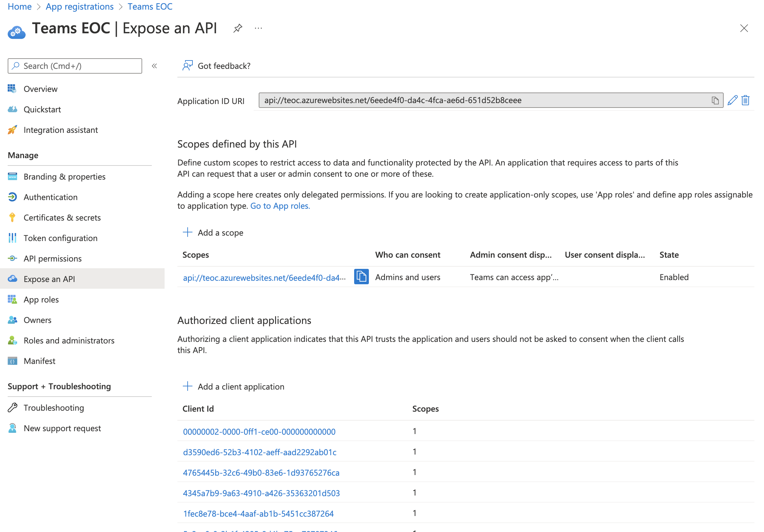The image size is (764, 532).
Task: Open the more options ellipsis menu
Action: point(258,28)
